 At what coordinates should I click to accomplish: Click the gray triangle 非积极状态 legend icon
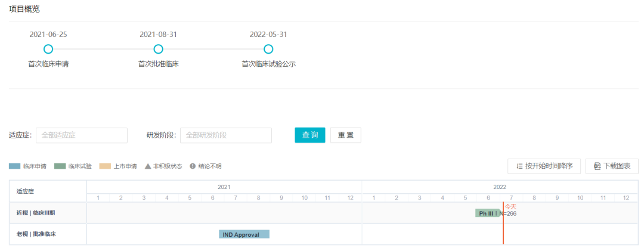(148, 166)
